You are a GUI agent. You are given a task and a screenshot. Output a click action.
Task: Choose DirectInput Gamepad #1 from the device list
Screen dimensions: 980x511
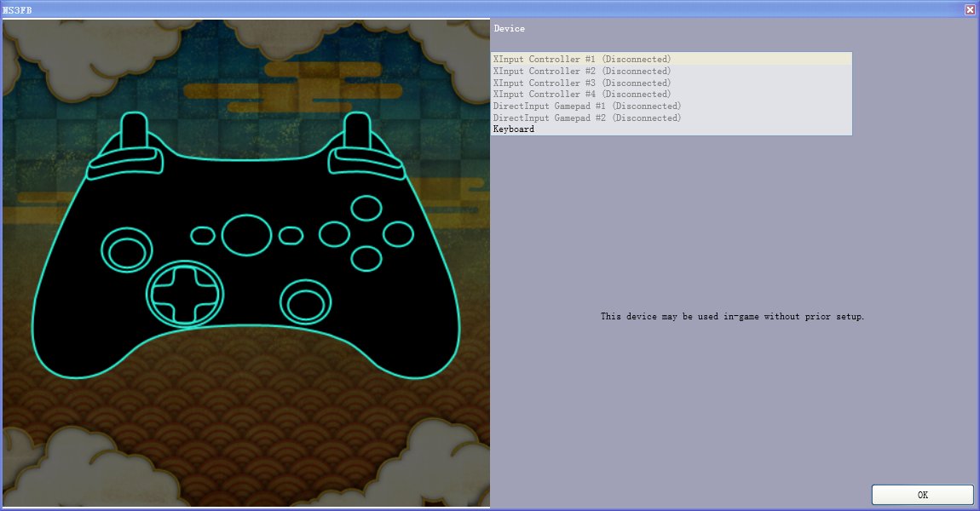pyautogui.click(x=587, y=106)
